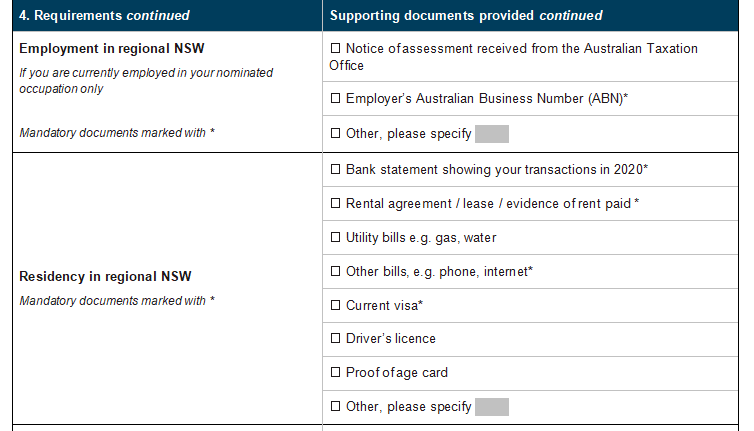
Task: Click the Residency in regional NSW heading
Action: point(105,277)
